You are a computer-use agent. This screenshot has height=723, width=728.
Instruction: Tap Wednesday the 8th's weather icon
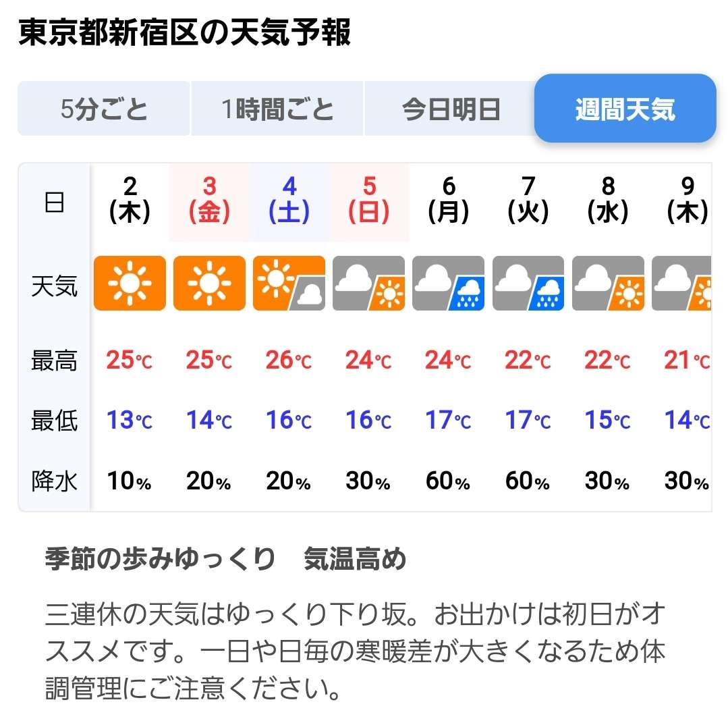coord(607,284)
